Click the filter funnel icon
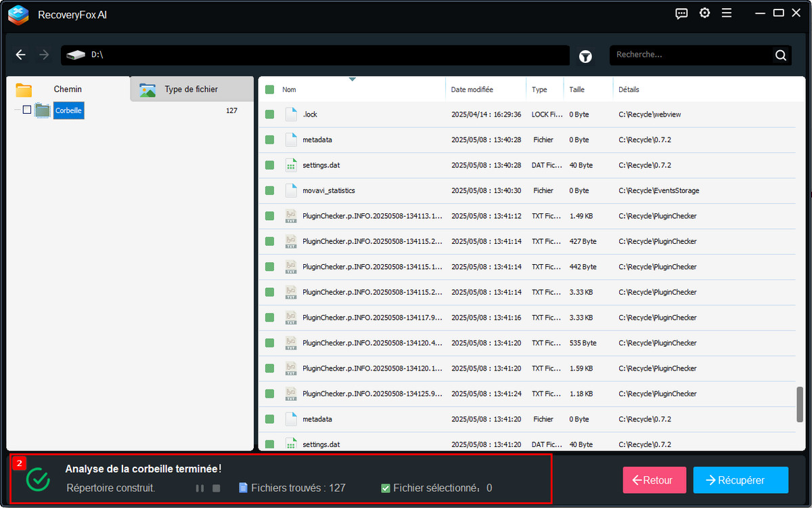This screenshot has height=508, width=812. click(x=585, y=57)
